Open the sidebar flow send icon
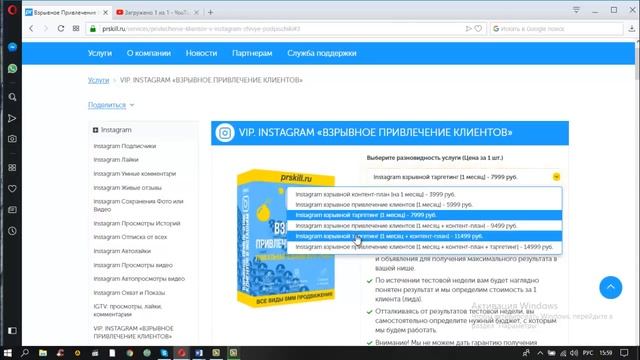This screenshot has width=640, height=360. pos(12,118)
